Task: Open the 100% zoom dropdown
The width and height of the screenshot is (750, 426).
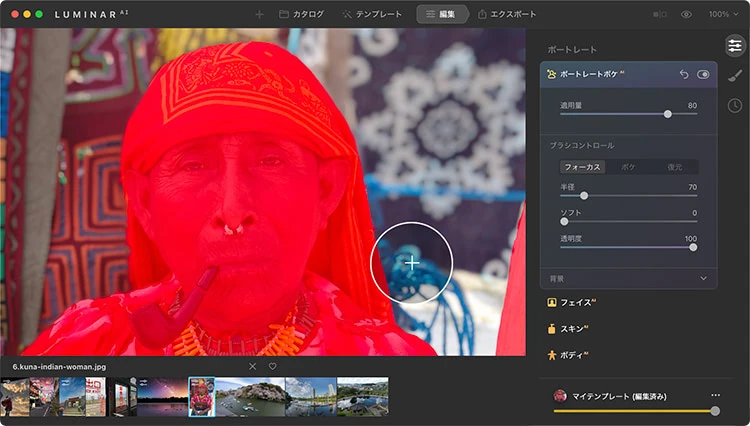Action: (722, 14)
